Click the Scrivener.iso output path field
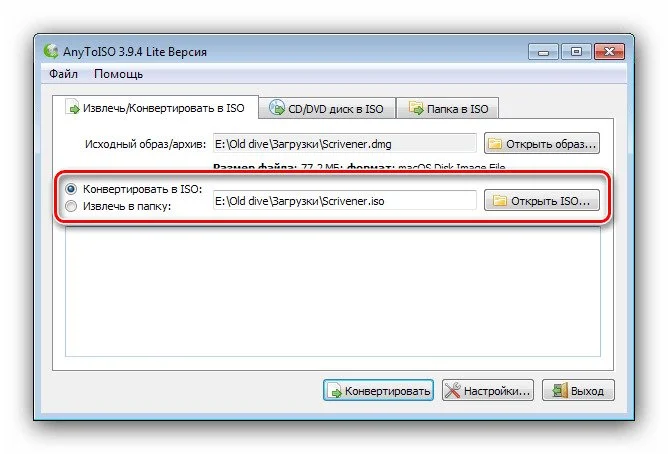The height and width of the screenshot is (454, 668). tap(344, 201)
